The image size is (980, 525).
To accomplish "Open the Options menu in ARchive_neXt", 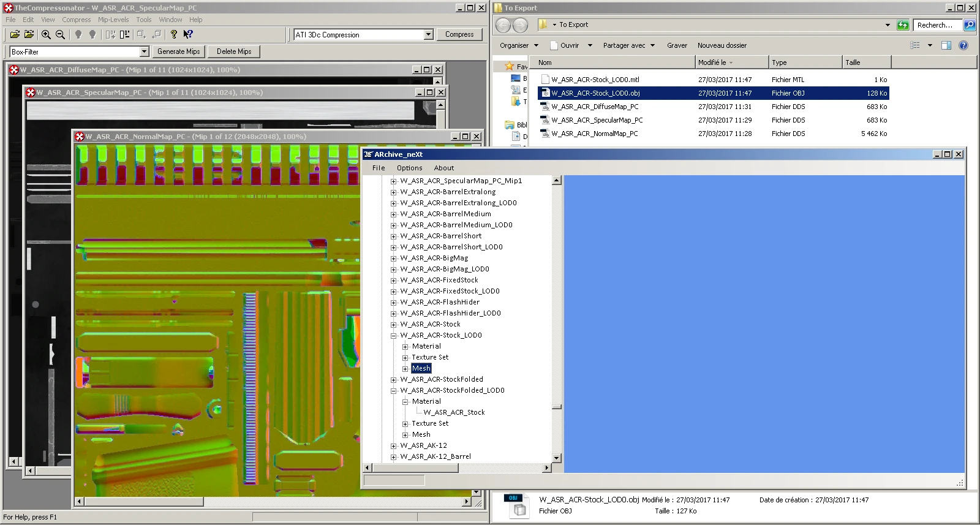I will (x=409, y=168).
